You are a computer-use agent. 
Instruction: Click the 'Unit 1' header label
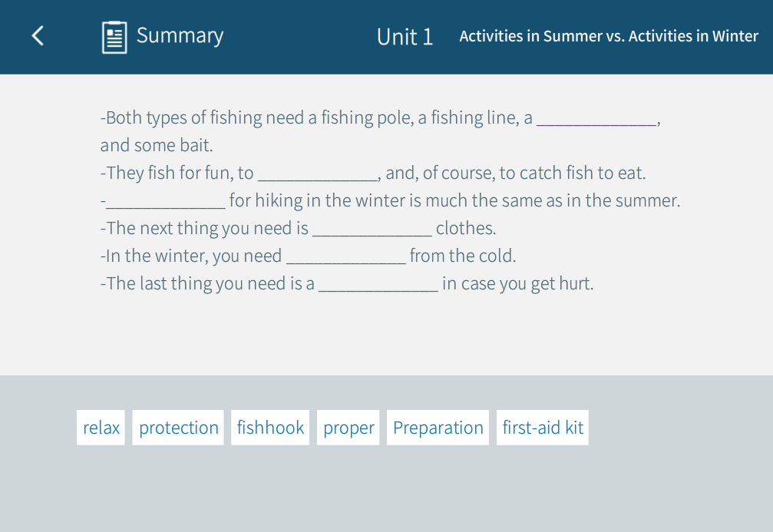coord(405,37)
